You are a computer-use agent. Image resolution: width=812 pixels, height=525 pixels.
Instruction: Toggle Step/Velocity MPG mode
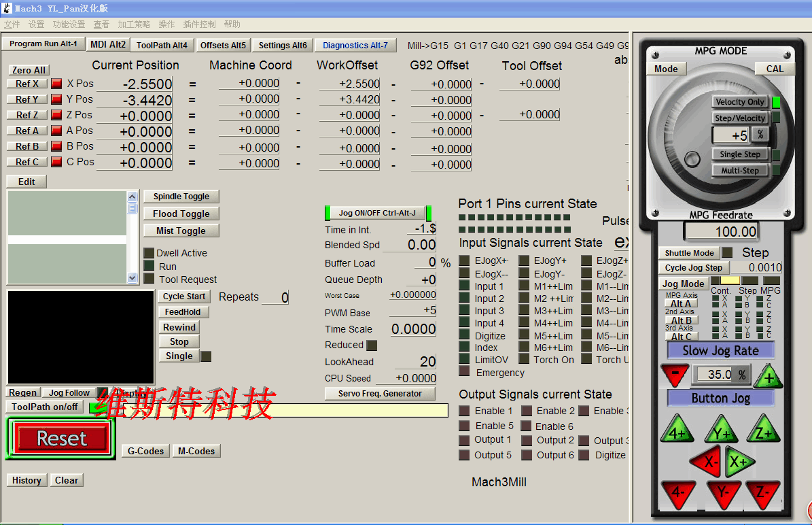tap(739, 118)
